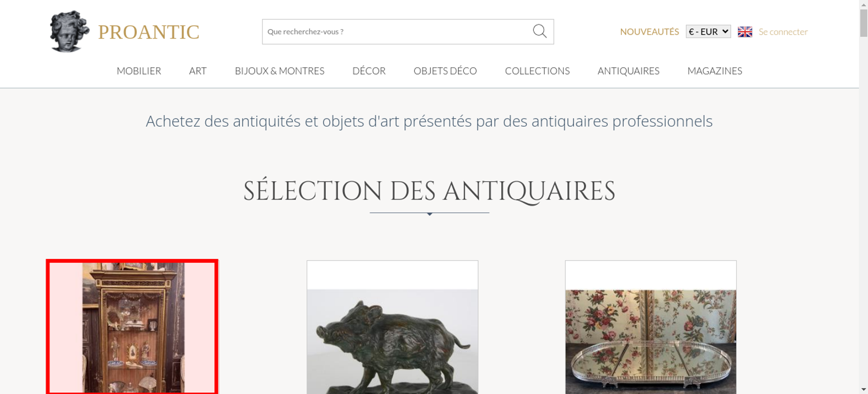This screenshot has height=394, width=868.
Task: Open the MOBILIER menu
Action: 139,71
